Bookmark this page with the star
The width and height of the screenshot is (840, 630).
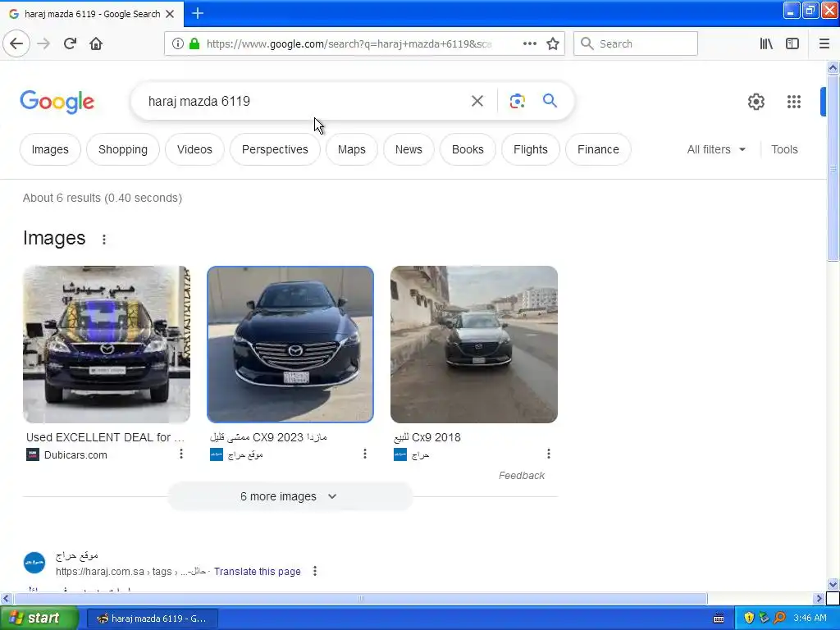[x=553, y=44]
